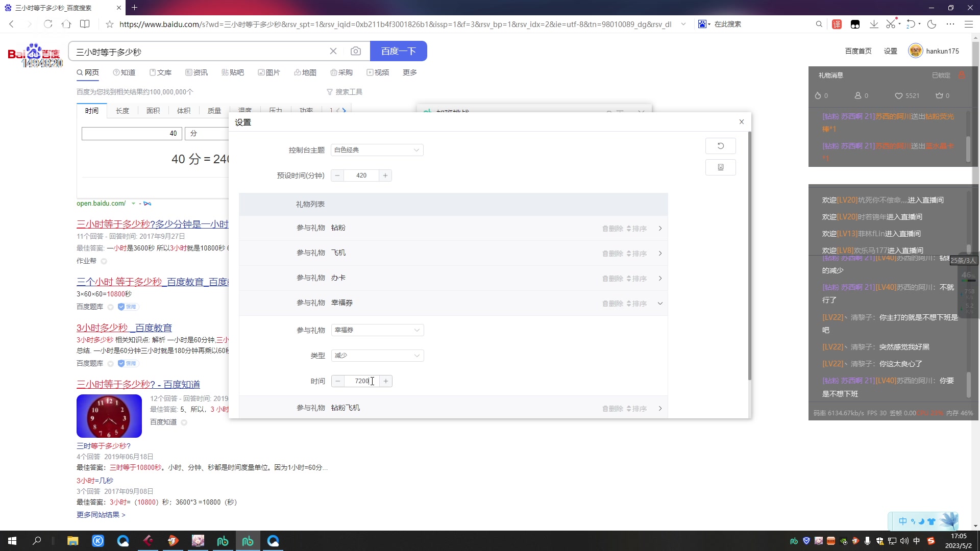Open the browser downloads arrow icon

(x=874, y=24)
